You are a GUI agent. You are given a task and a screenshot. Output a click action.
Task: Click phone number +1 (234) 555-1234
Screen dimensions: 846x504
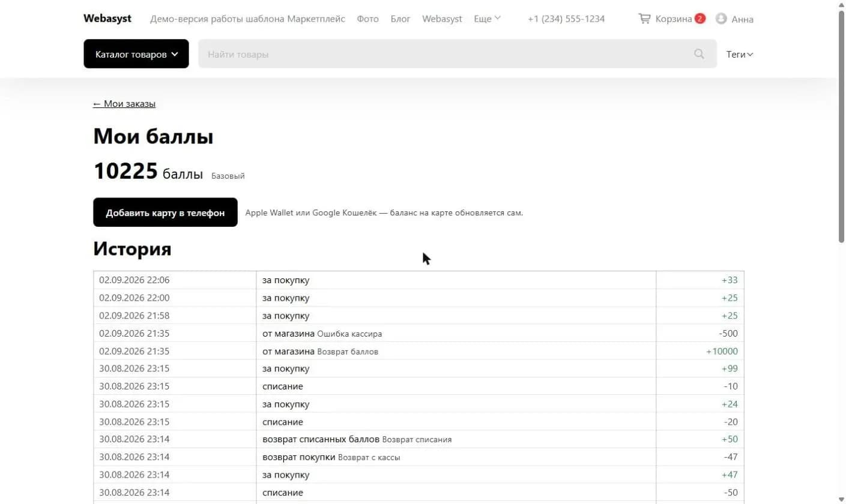[x=566, y=19]
